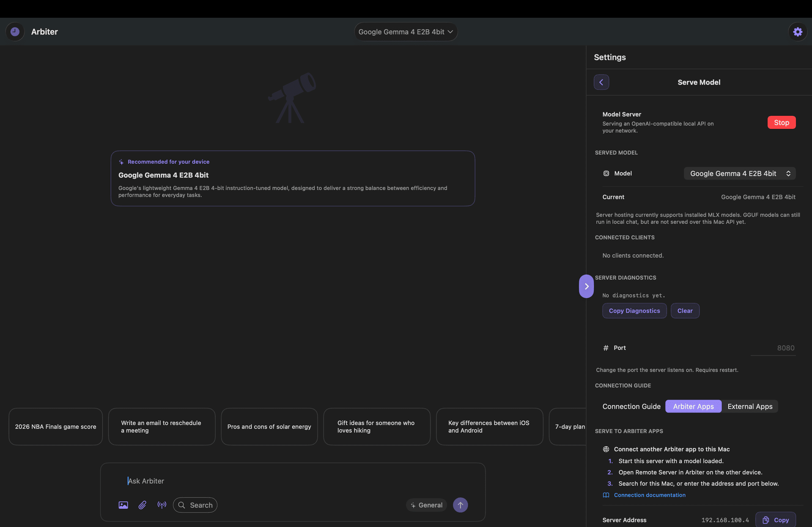Collapse the settings panel with arrow handle
The width and height of the screenshot is (812, 527).
click(x=586, y=286)
